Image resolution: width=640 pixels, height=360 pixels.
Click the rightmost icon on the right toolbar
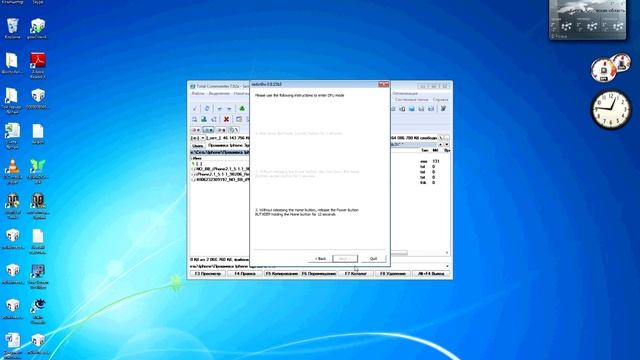(x=443, y=109)
